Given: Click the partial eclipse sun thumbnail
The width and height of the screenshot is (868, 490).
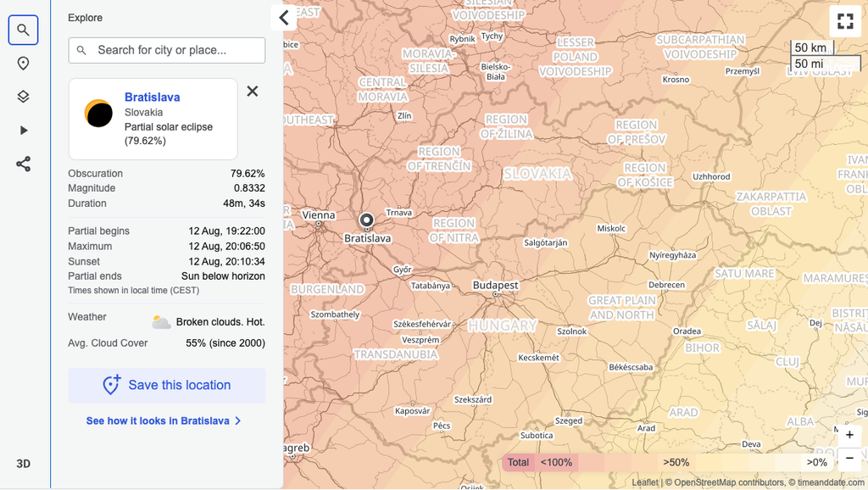Looking at the screenshot, I should pyautogui.click(x=98, y=114).
